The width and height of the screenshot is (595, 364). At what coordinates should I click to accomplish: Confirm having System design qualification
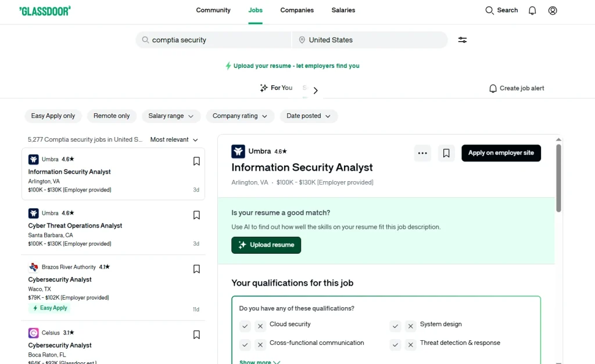click(x=395, y=326)
